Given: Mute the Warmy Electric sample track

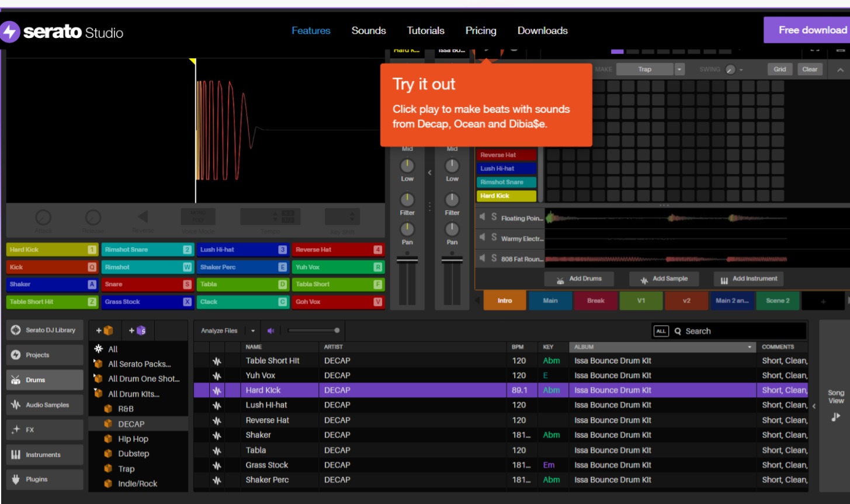Looking at the screenshot, I should [482, 238].
